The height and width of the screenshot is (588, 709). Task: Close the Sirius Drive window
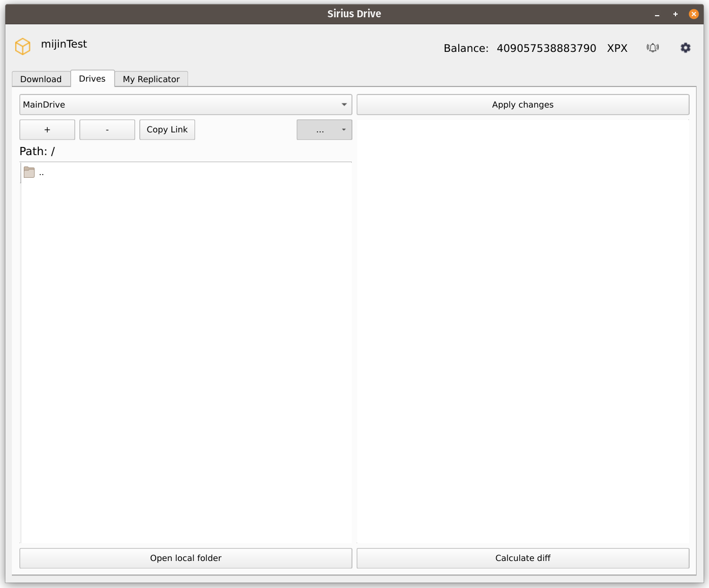coord(694,14)
